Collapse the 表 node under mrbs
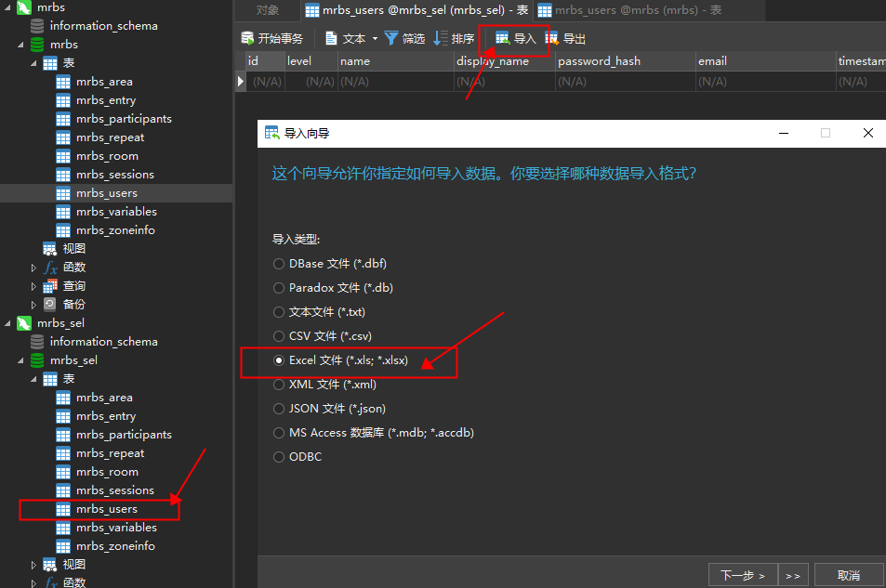The image size is (886, 588). [33, 62]
